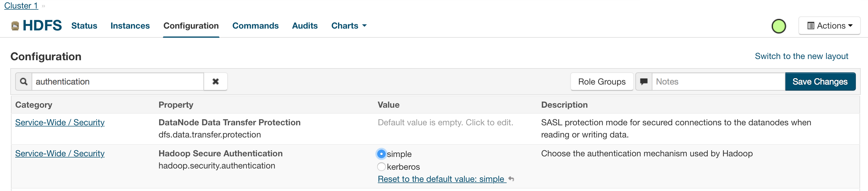Switch to the Instances tab

click(x=130, y=26)
